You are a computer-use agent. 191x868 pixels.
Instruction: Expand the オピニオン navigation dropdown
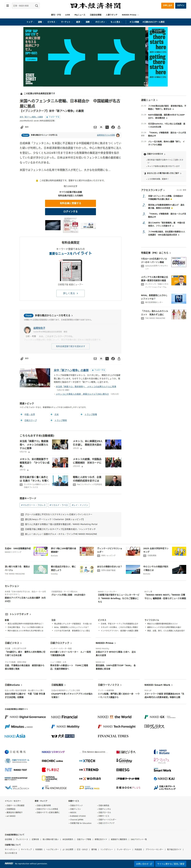point(101,22)
